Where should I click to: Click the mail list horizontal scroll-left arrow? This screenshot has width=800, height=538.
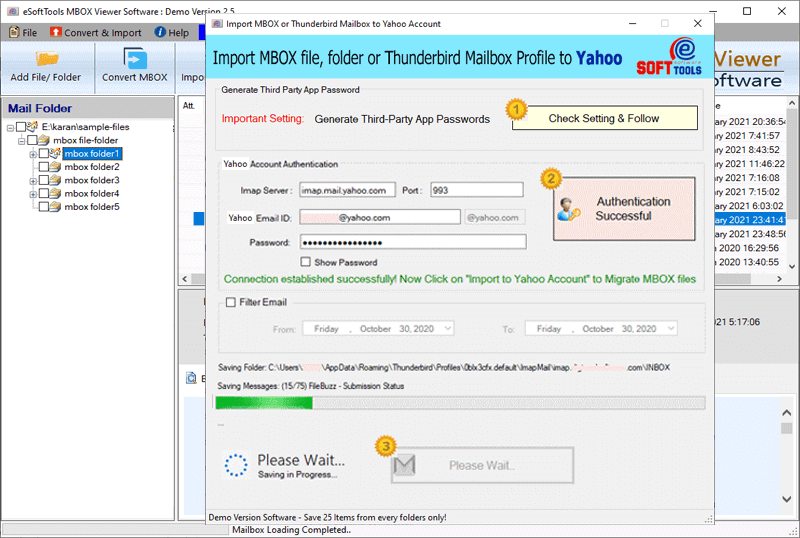[x=185, y=279]
